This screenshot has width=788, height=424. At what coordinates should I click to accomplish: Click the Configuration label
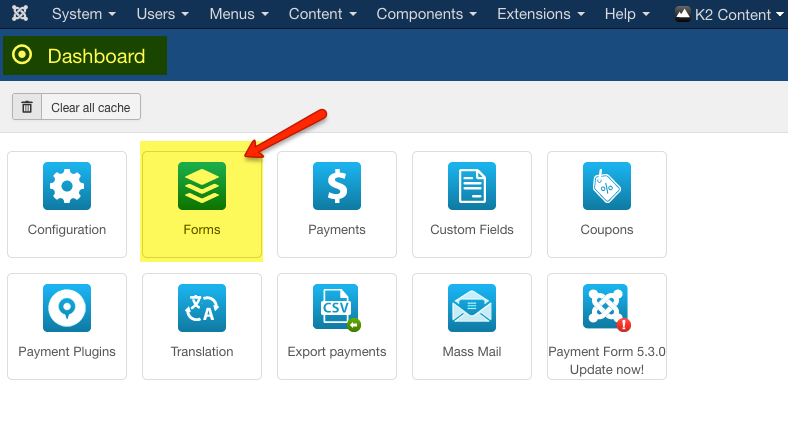67,230
